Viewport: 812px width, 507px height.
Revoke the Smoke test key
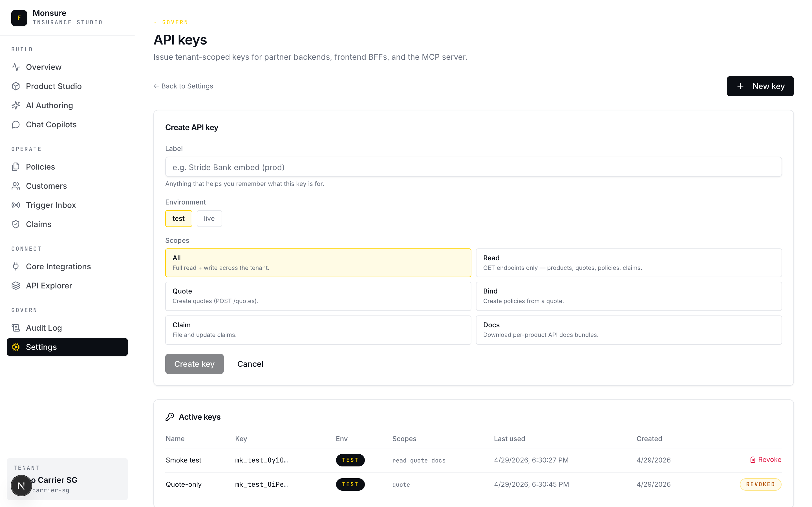pos(765,460)
